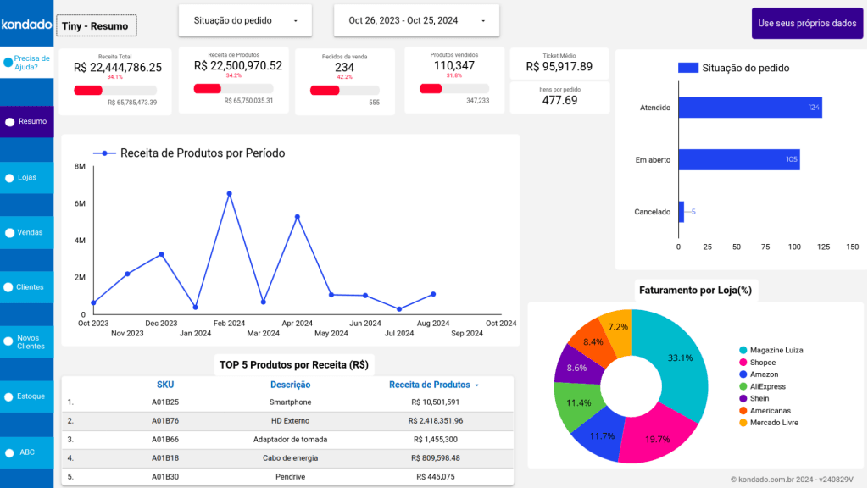Viewport: 868px width, 488px height.
Task: Click the Kondado logo in the sidebar
Action: (26, 25)
